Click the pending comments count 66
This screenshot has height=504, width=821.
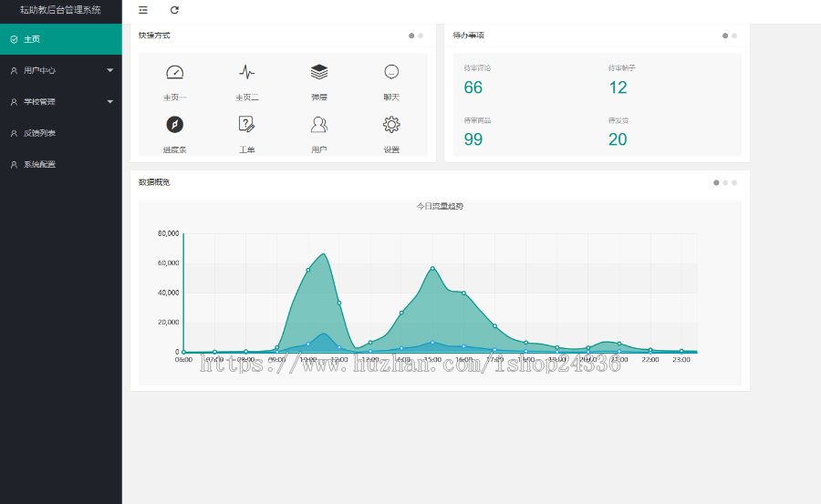click(473, 87)
